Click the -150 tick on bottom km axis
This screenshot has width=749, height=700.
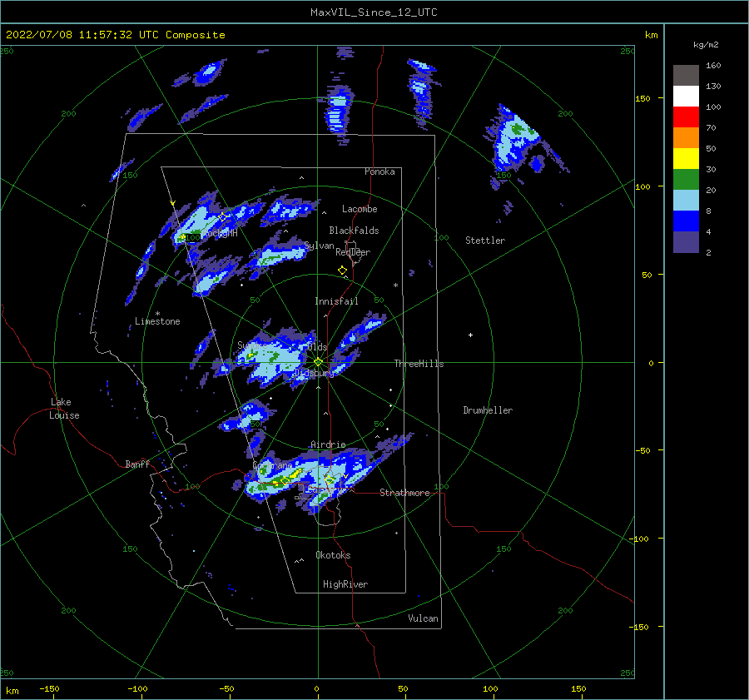[x=50, y=688]
